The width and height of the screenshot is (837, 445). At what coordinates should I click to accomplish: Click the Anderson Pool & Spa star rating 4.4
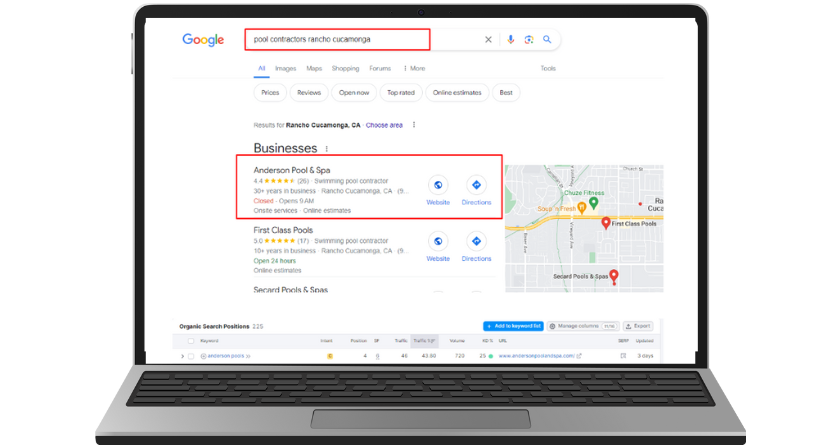281,181
